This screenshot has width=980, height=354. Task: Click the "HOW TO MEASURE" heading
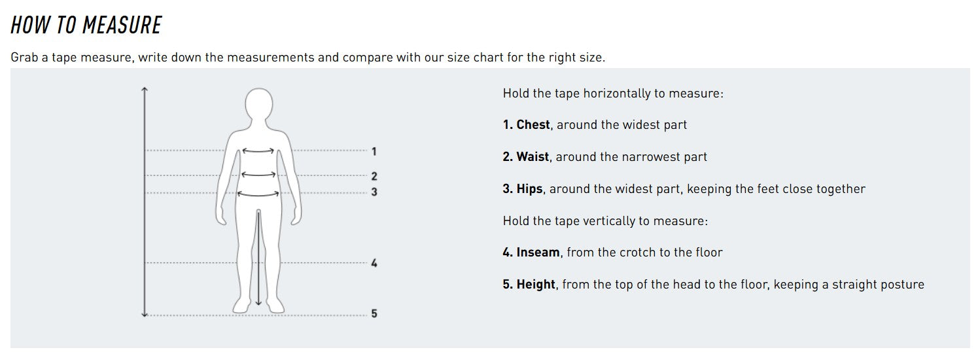86,25
